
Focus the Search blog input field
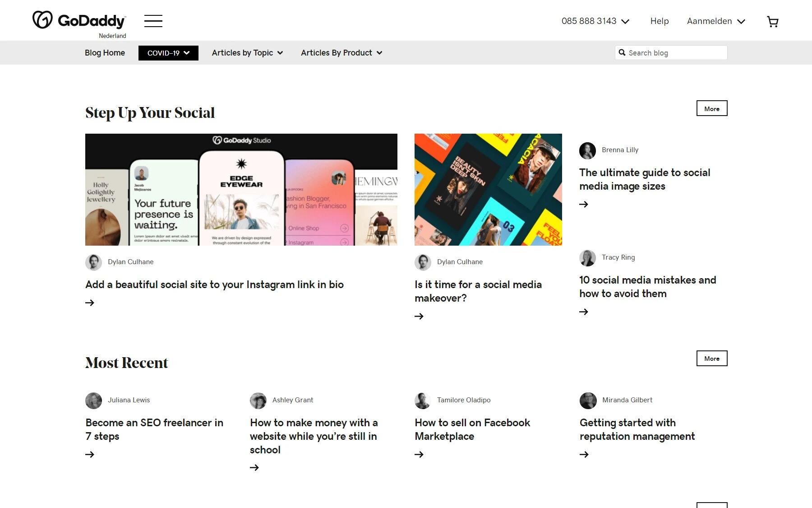click(x=674, y=53)
